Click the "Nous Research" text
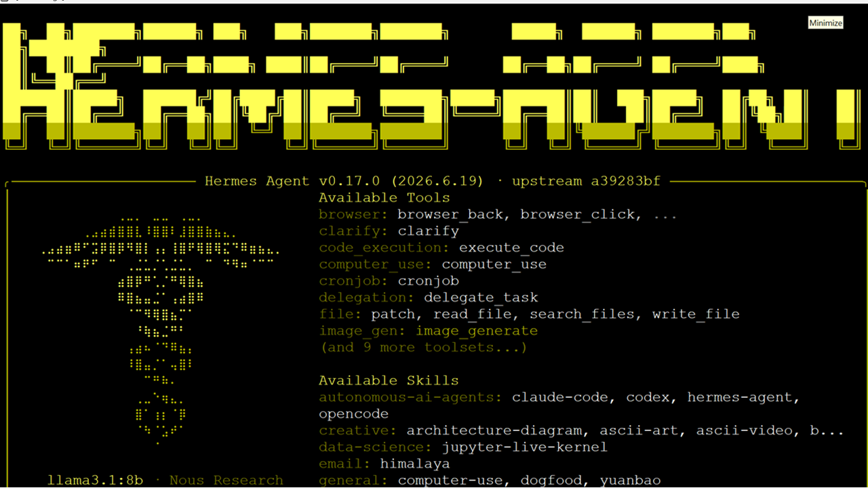 [226, 481]
